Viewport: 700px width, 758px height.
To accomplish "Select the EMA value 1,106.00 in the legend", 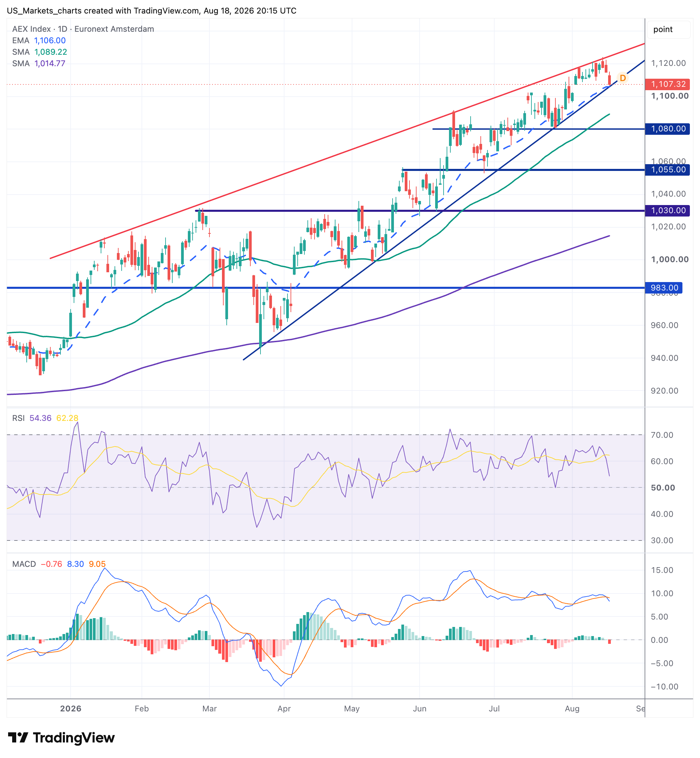I will click(50, 41).
